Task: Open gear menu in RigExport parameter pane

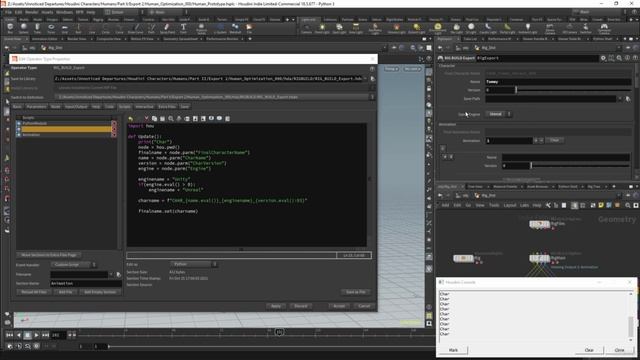Action: click(603, 58)
